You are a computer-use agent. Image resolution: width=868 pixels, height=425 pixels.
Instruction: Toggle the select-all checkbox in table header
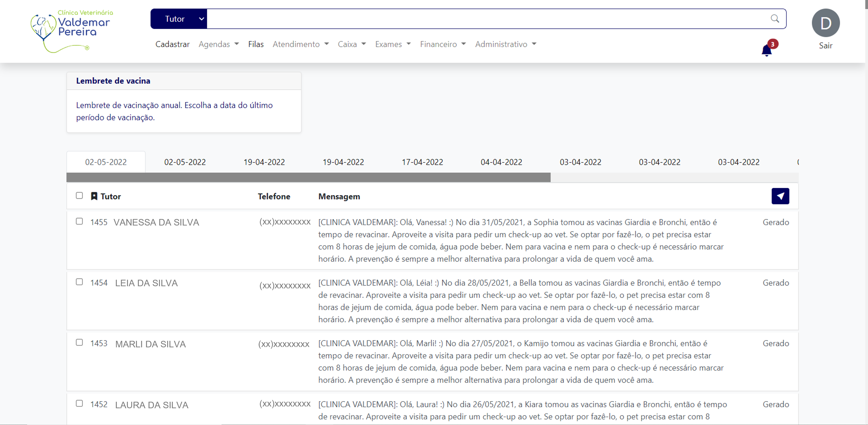click(79, 195)
